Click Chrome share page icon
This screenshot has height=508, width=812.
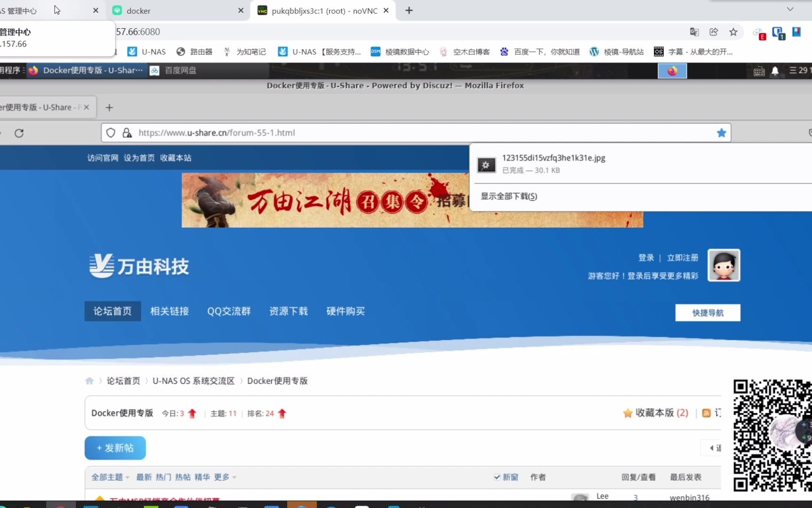[x=714, y=32]
